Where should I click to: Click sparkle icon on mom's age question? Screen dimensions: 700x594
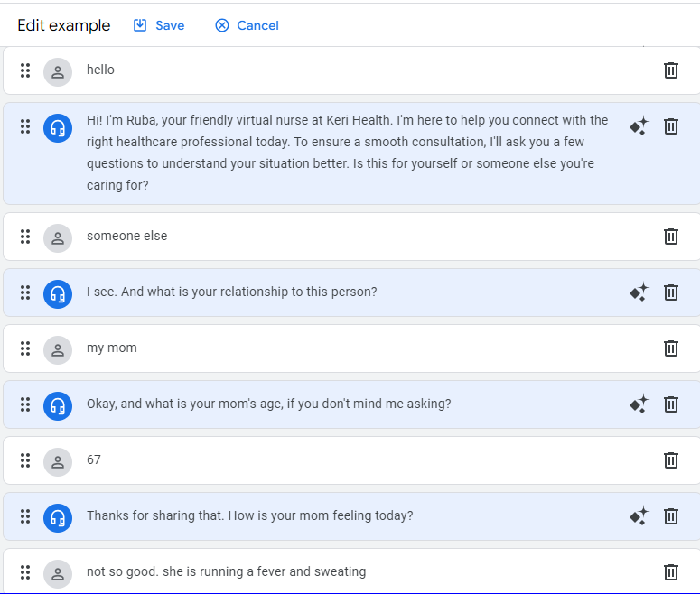click(639, 404)
